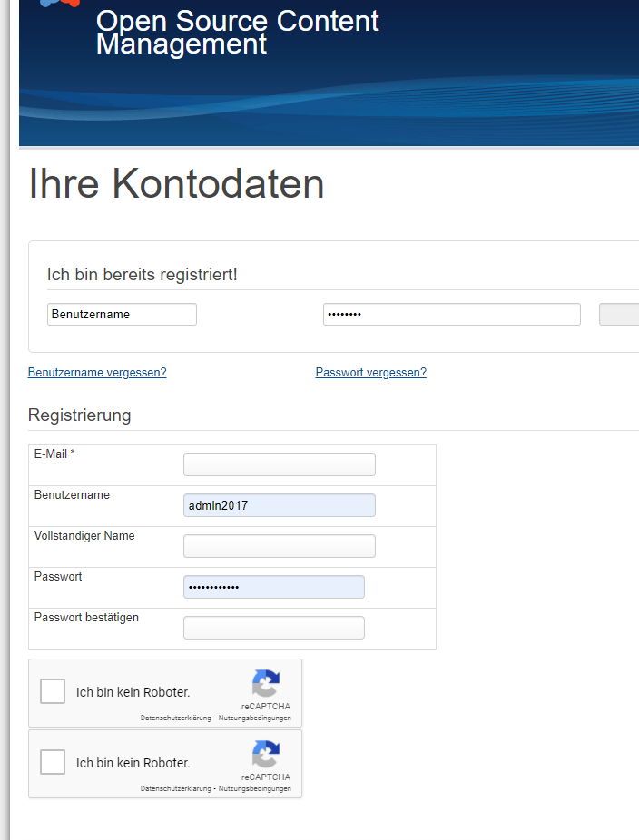Viewport: 639px width, 840px height.
Task: Check the lower 'Ich bin kein Roboter' box
Action: pyautogui.click(x=53, y=763)
